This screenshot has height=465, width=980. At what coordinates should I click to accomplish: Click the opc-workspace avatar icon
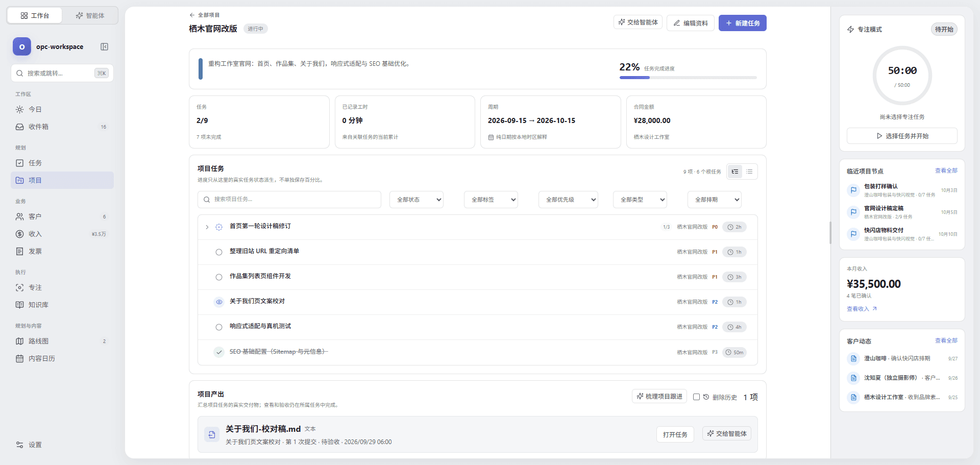point(22,47)
